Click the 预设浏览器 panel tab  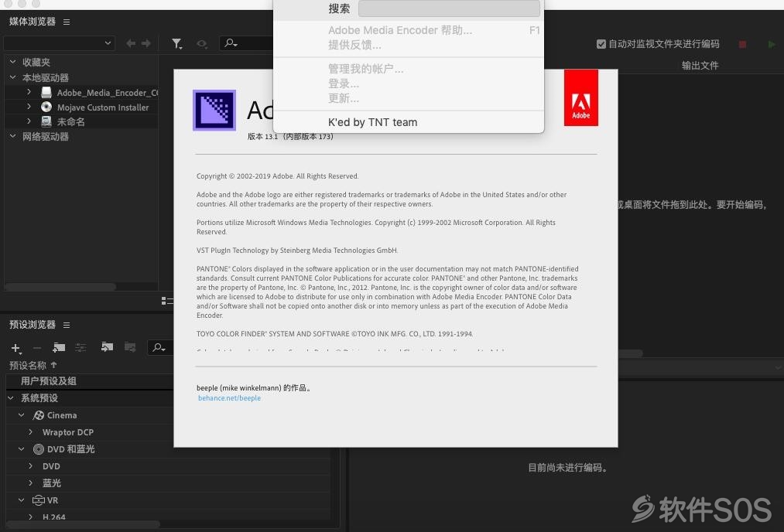pos(33,325)
